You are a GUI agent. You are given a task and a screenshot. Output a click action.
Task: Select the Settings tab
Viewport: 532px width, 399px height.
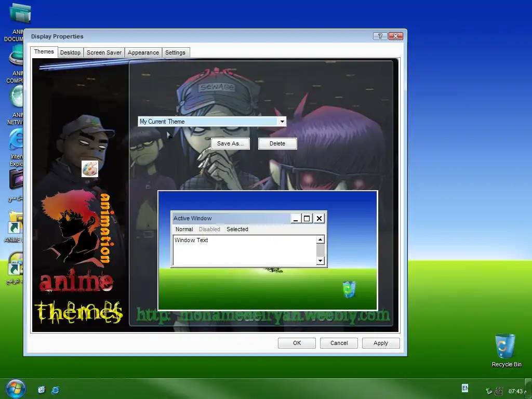tap(175, 52)
